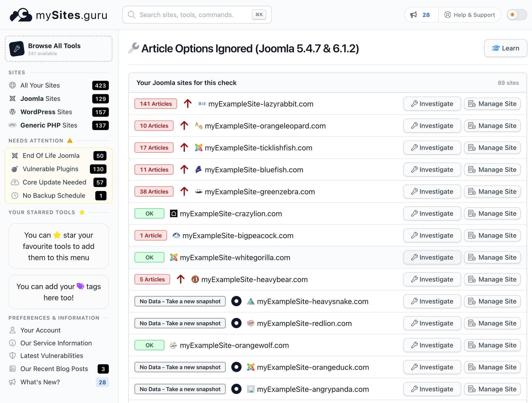Viewport: 532px width, 403px height.
Task: Investigate myExampleSite-orangeleopard.com
Action: click(432, 126)
